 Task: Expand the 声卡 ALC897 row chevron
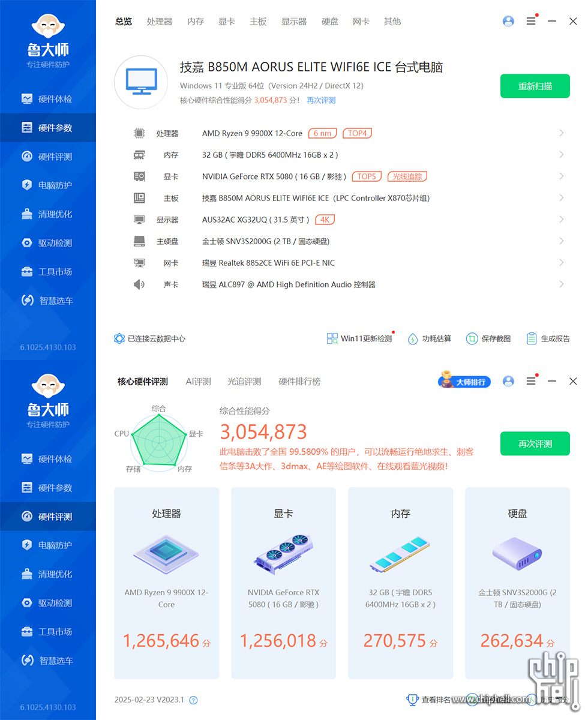[x=561, y=284]
